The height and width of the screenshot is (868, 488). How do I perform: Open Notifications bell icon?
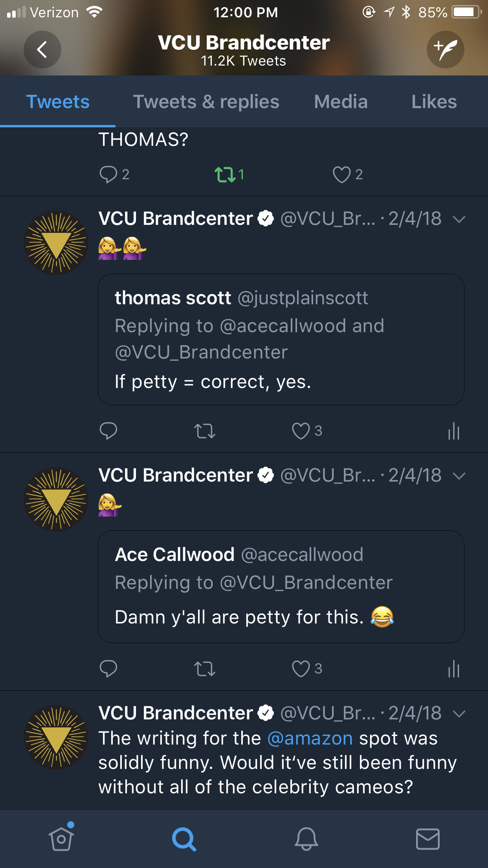click(x=306, y=839)
